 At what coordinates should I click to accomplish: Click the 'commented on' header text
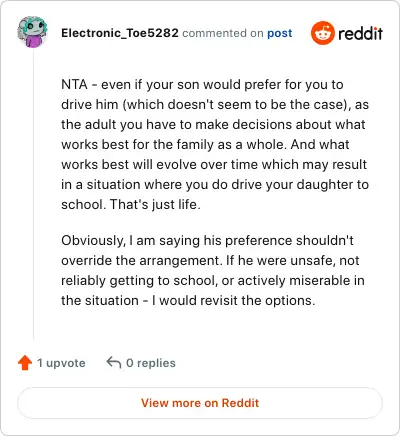tap(223, 33)
